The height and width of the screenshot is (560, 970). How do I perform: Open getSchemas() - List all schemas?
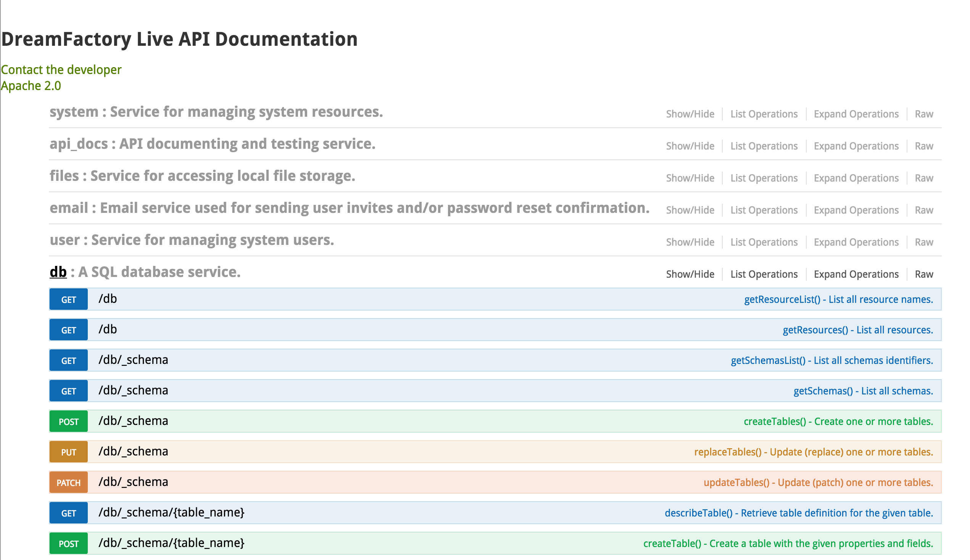pos(863,391)
